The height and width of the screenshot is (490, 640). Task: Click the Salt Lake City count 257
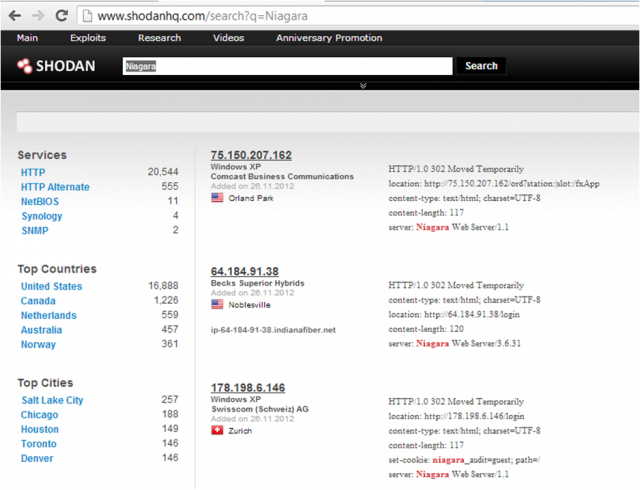point(170,399)
